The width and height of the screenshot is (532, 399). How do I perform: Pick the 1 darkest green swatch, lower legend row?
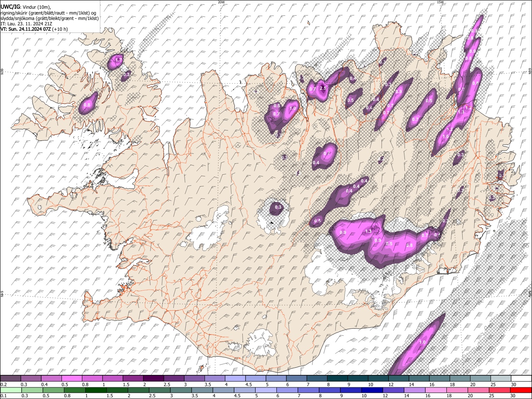pos(96,390)
